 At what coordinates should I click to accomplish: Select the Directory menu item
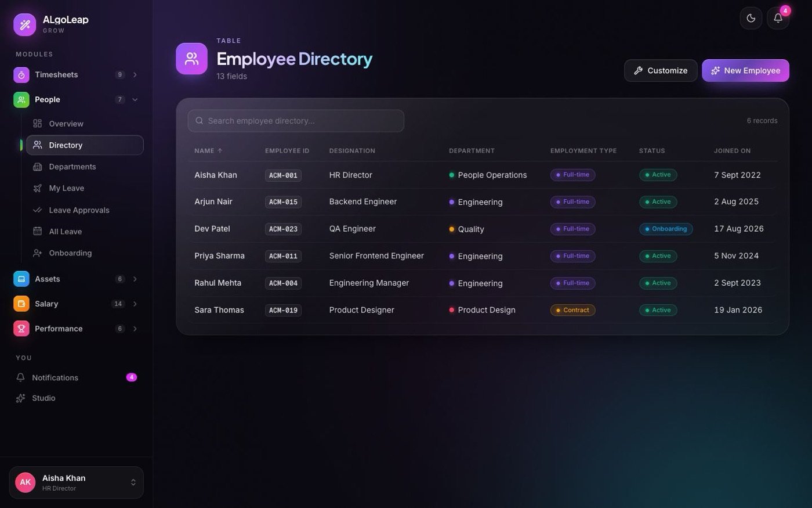tap(85, 145)
